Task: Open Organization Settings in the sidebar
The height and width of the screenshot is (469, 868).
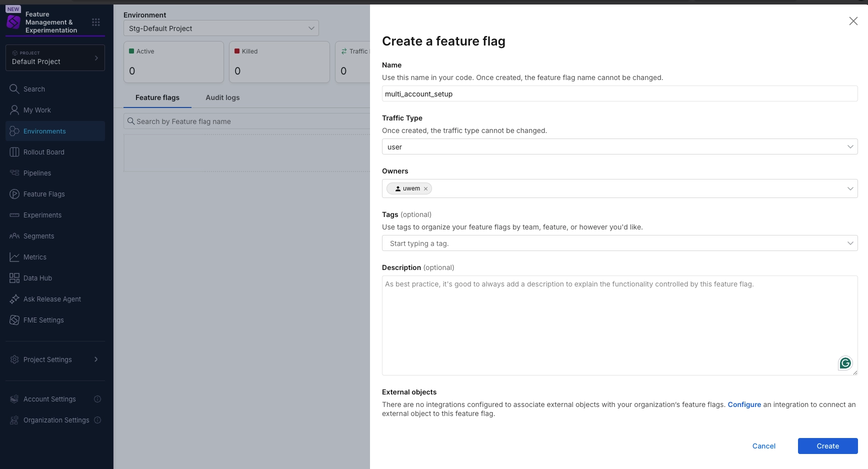Action: point(56,420)
